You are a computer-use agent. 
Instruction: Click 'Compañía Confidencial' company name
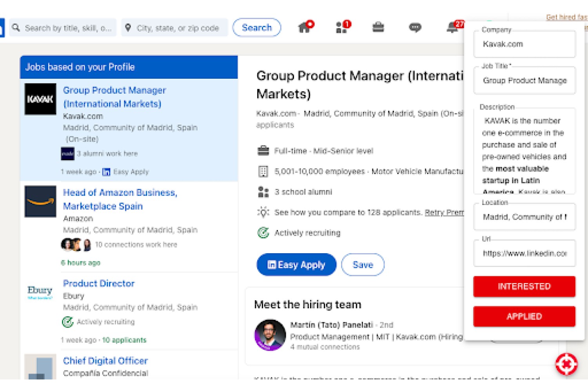tap(105, 373)
